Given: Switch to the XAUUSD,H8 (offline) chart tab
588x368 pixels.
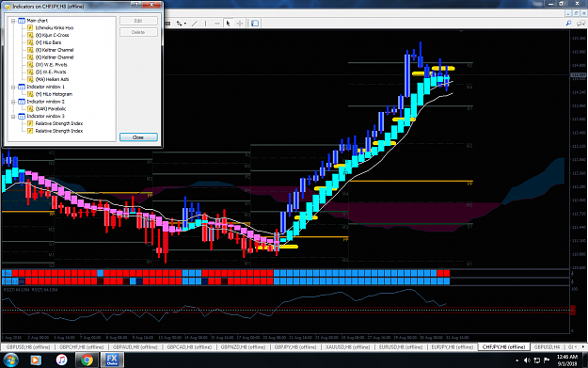Looking at the screenshot, I should [x=347, y=347].
